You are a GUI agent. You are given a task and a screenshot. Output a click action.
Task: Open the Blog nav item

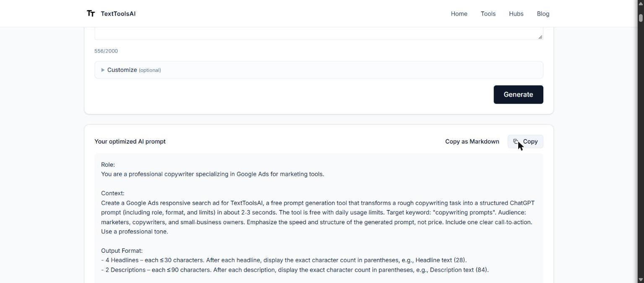click(x=543, y=13)
